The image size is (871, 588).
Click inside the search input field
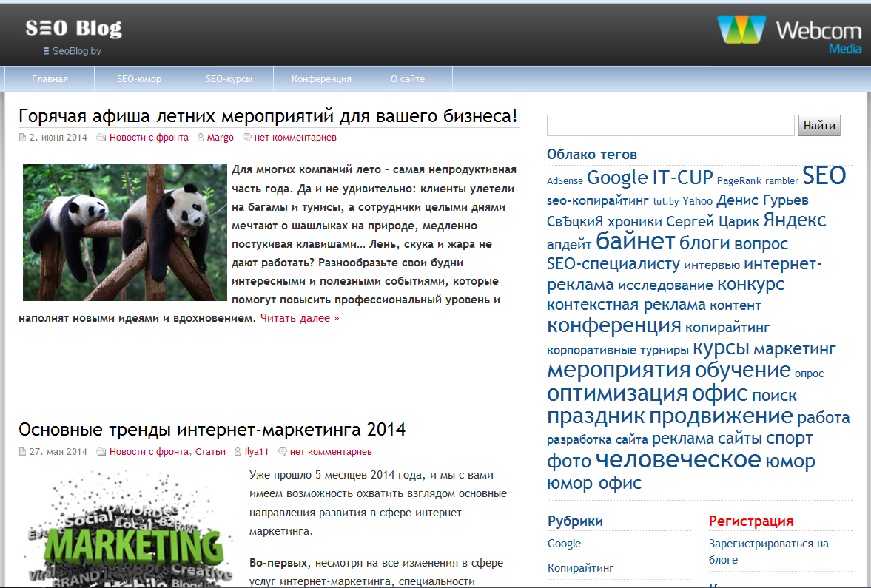pos(670,126)
